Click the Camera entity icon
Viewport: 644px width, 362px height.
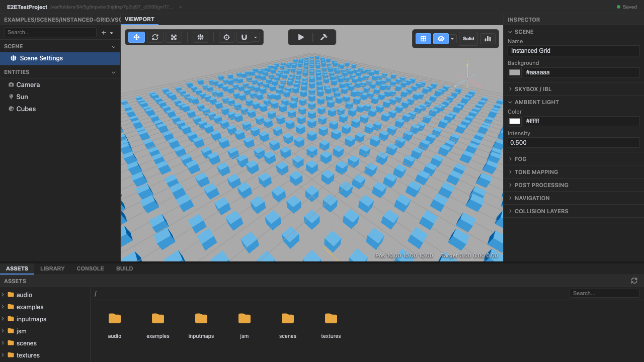click(x=11, y=85)
